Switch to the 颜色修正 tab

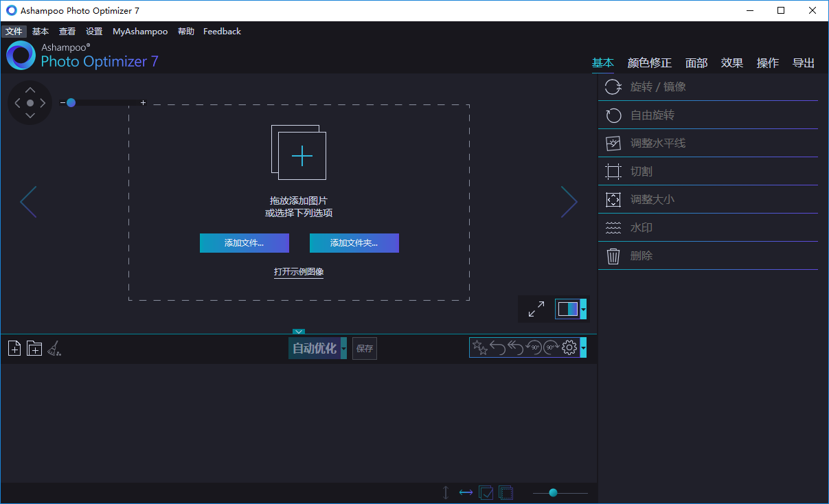click(650, 62)
